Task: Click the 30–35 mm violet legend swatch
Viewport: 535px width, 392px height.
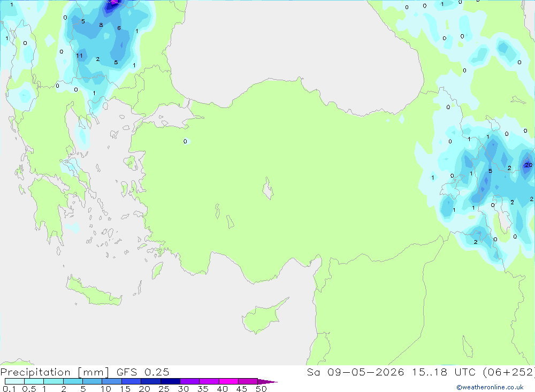Action: 190,381
